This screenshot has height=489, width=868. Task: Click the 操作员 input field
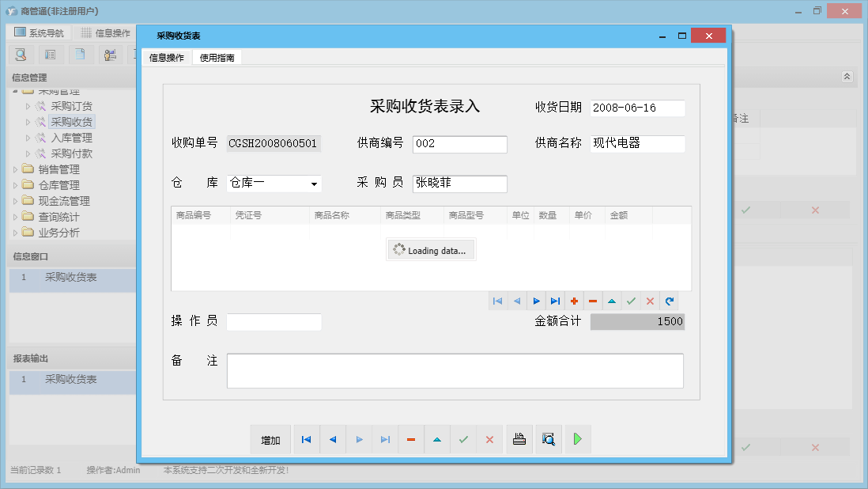pyautogui.click(x=274, y=321)
